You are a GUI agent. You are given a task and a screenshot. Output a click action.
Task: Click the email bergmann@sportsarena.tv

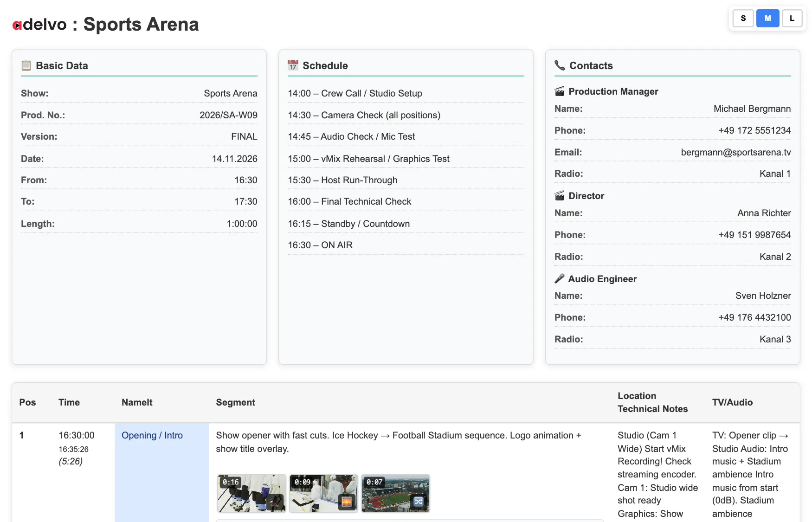tap(736, 152)
